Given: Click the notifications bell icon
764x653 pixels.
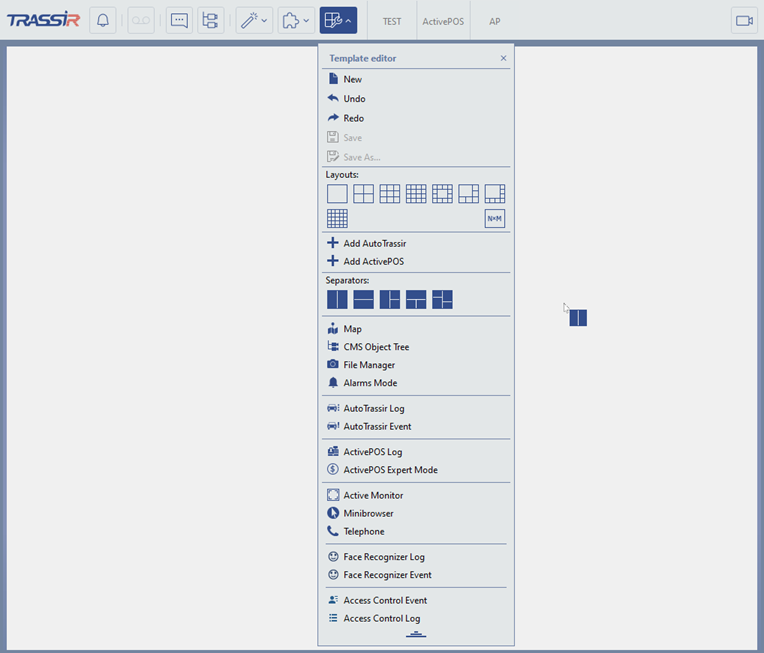Looking at the screenshot, I should [x=103, y=21].
